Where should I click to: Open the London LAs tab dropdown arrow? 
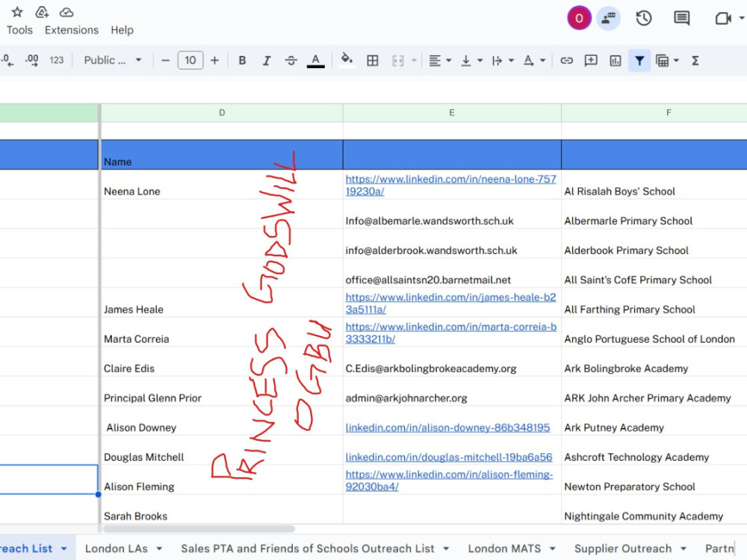click(159, 549)
